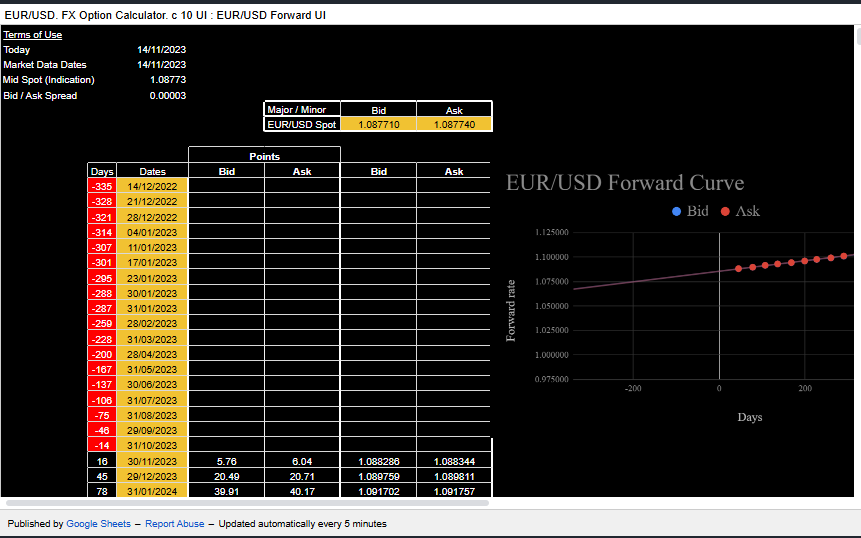Click the Report Abuse link
This screenshot has height=538, width=861.
point(174,524)
